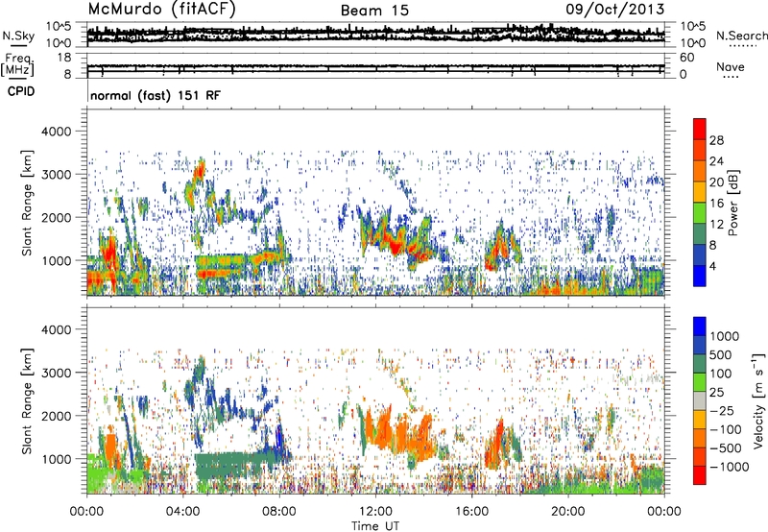Click the "60" Nave axis value

(686, 58)
